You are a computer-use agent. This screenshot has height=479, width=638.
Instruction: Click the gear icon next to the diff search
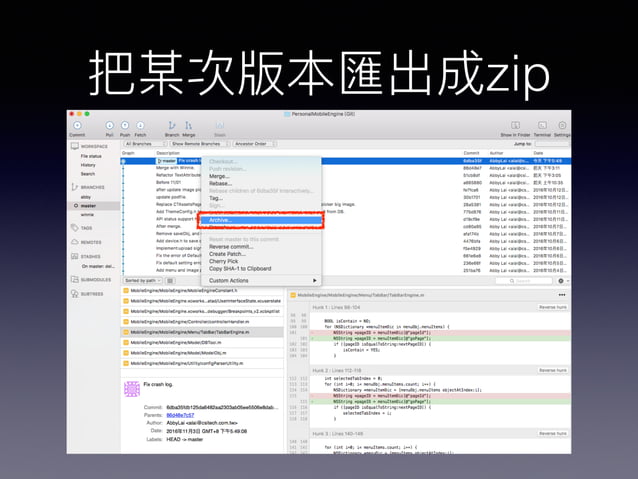[561, 281]
